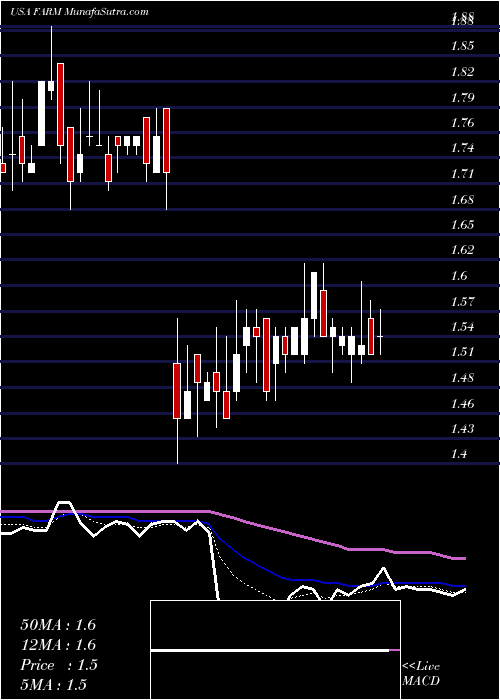Viewport: 500px width, 700px height.
Task: Click the 1.68 price axis label
Action: [462, 200]
